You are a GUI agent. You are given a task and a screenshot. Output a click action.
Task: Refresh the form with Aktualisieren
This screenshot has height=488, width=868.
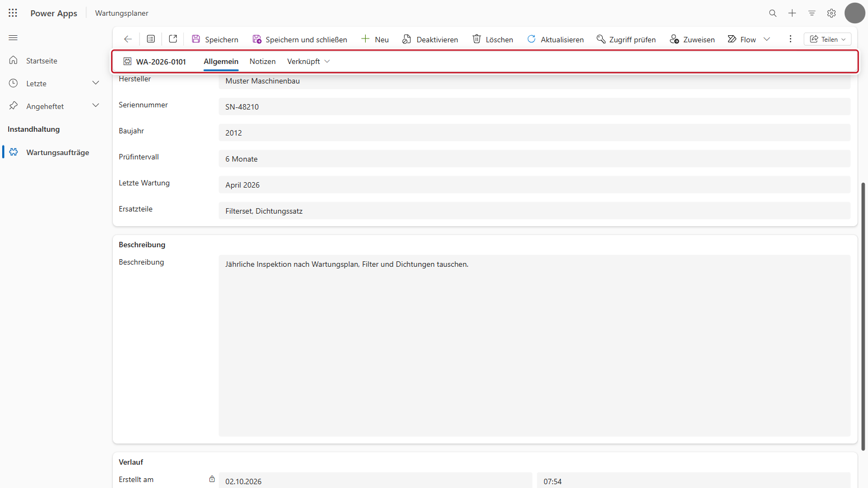556,39
